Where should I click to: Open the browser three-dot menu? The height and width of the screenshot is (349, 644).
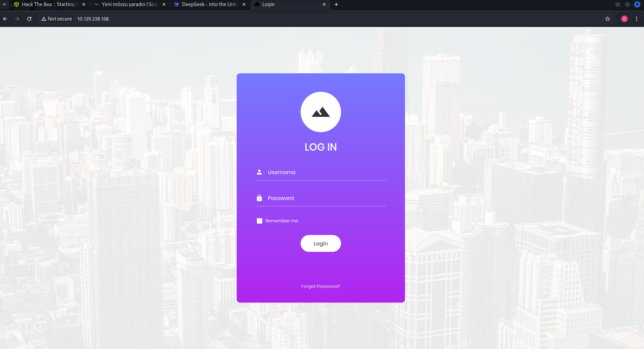(636, 19)
